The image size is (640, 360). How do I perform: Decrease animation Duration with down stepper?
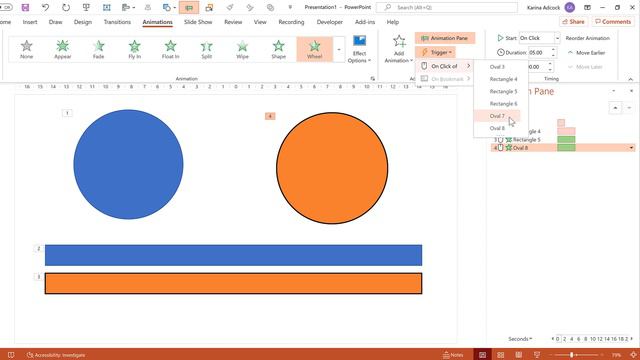click(553, 55)
